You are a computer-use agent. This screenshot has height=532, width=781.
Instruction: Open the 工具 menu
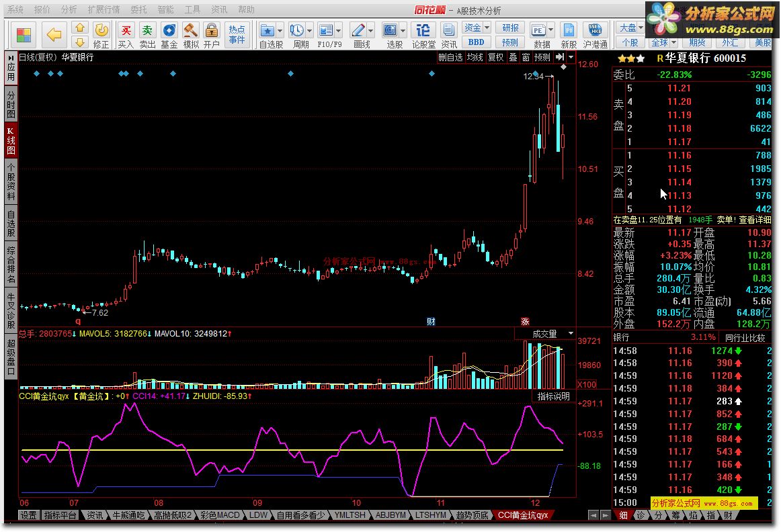tap(192, 9)
